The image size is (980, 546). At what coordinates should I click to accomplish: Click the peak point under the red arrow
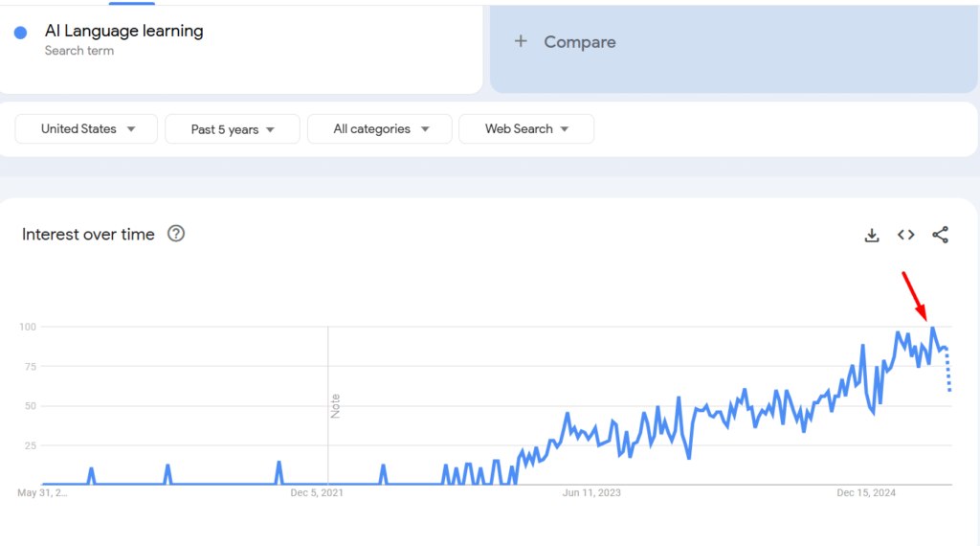932,327
